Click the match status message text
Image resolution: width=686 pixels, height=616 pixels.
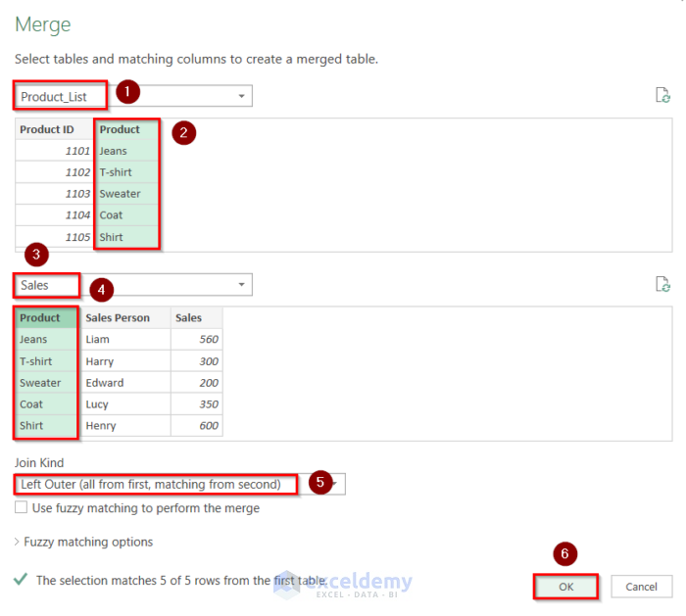point(181,580)
